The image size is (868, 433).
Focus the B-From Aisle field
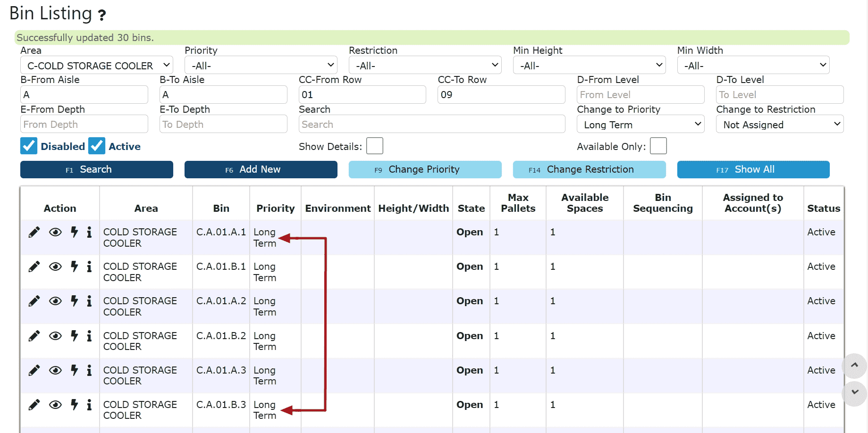pos(84,94)
